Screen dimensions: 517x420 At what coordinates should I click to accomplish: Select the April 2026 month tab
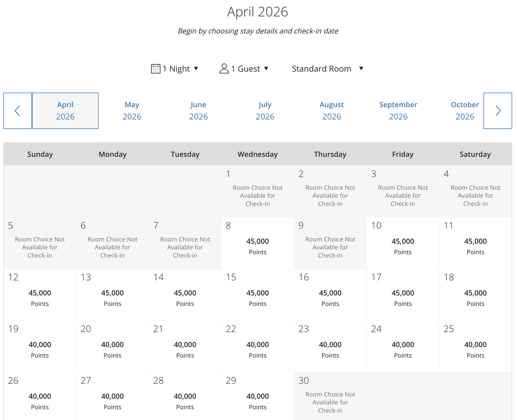tap(65, 111)
